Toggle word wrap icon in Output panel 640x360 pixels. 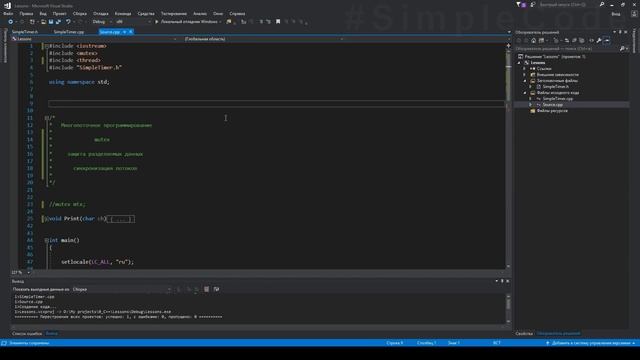[x=216, y=289]
